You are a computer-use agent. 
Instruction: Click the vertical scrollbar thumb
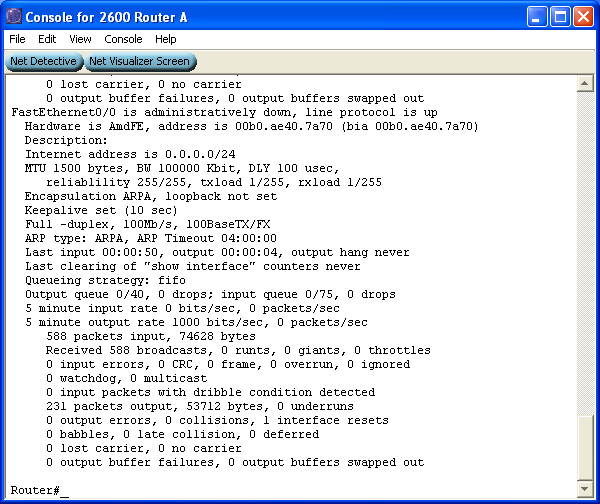pyautogui.click(x=585, y=448)
